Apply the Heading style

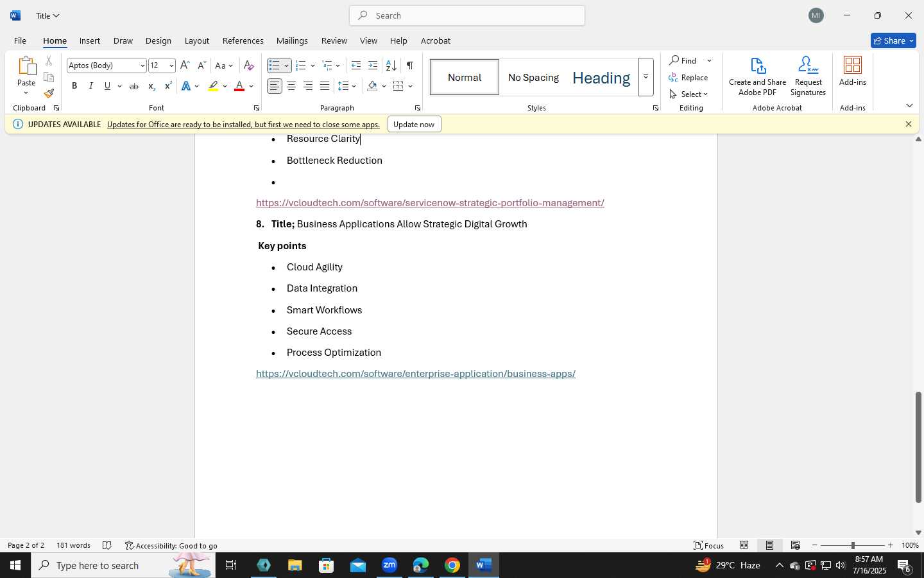(601, 78)
